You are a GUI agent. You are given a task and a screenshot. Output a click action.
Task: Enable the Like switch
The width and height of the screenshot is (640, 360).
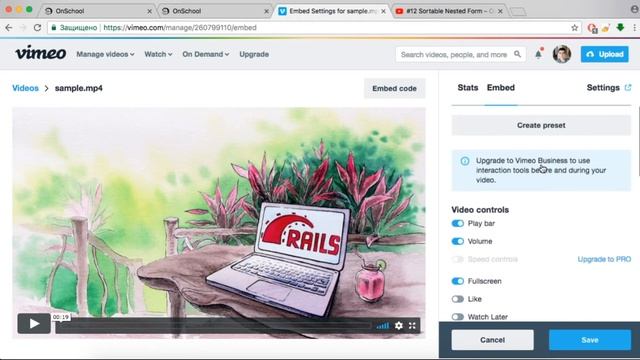[x=458, y=299]
